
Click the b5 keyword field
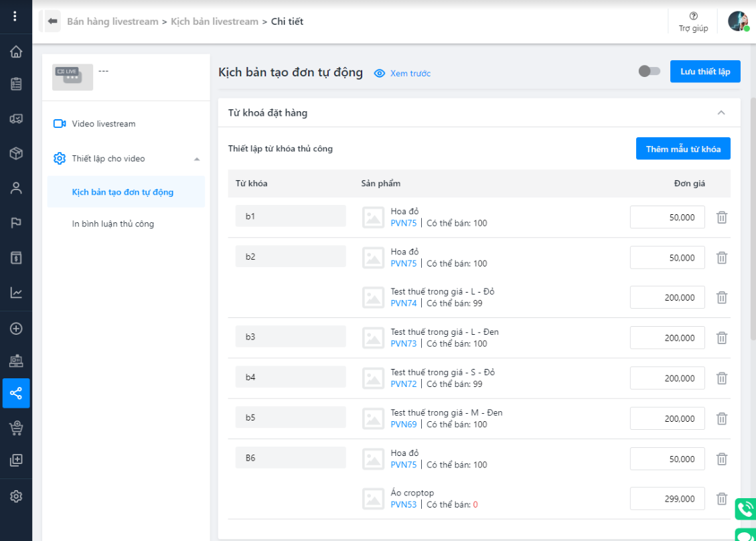click(291, 418)
